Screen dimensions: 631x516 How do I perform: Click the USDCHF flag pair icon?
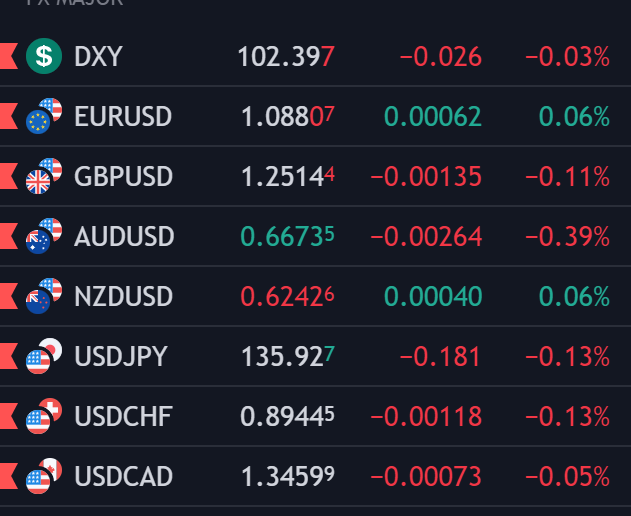pos(43,416)
